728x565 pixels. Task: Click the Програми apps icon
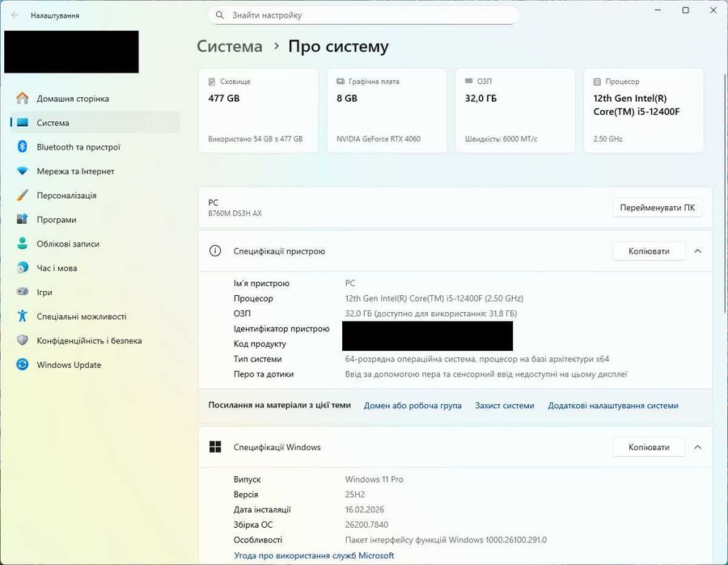pos(23,219)
